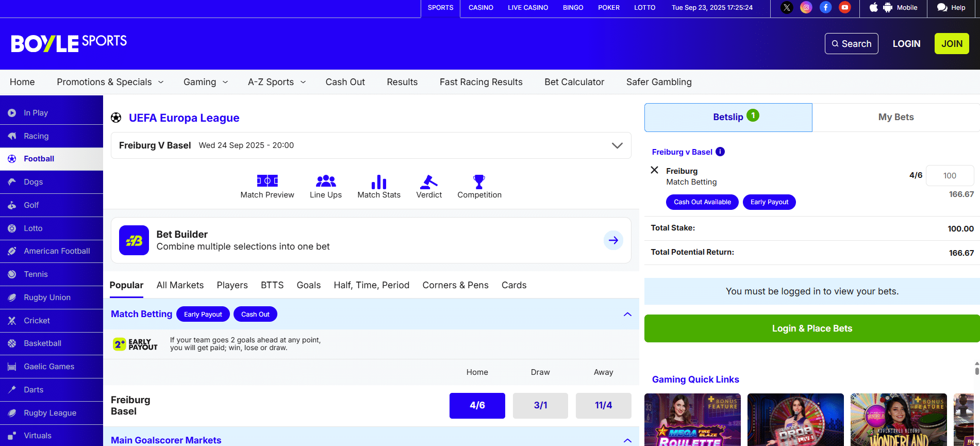Image resolution: width=980 pixels, height=446 pixels.
Task: Click the Racing horse sidebar icon
Action: pos(12,136)
